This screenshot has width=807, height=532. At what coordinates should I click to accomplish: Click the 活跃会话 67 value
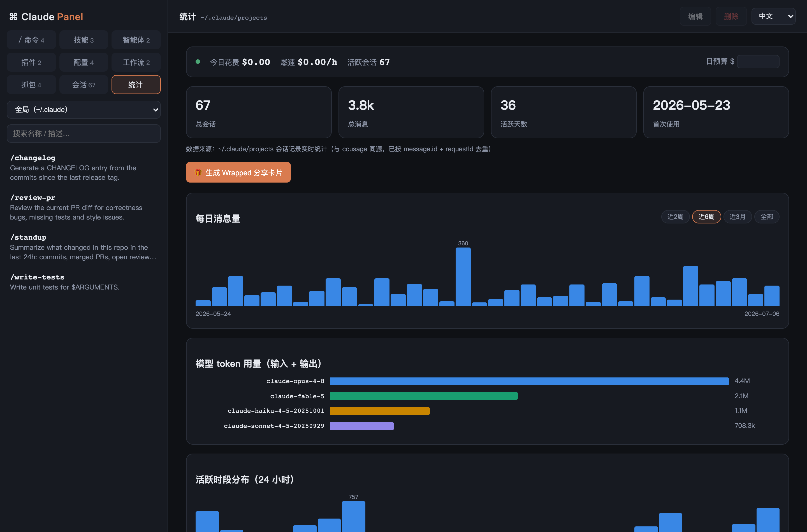point(384,62)
